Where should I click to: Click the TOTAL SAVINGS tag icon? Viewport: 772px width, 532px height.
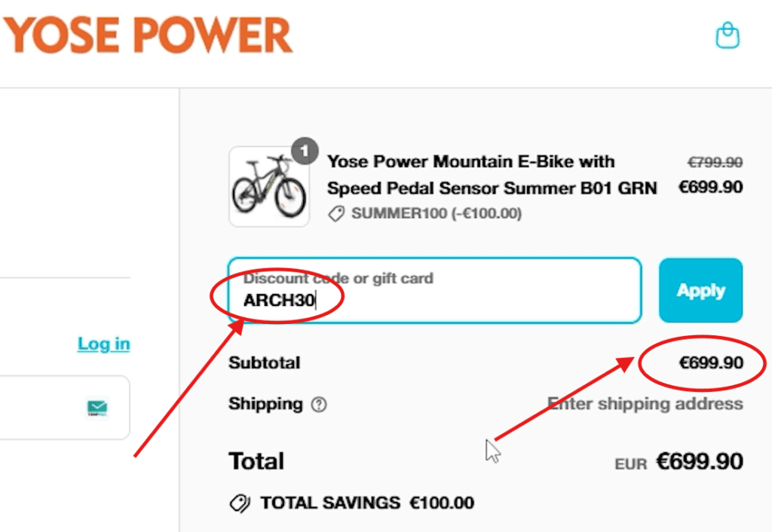click(239, 503)
